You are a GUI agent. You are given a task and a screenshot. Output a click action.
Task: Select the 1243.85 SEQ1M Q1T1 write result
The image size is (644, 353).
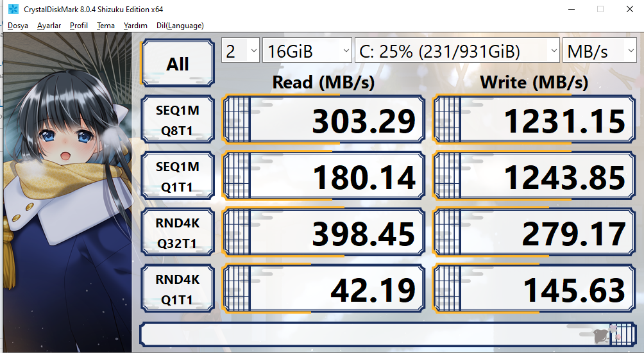click(534, 176)
